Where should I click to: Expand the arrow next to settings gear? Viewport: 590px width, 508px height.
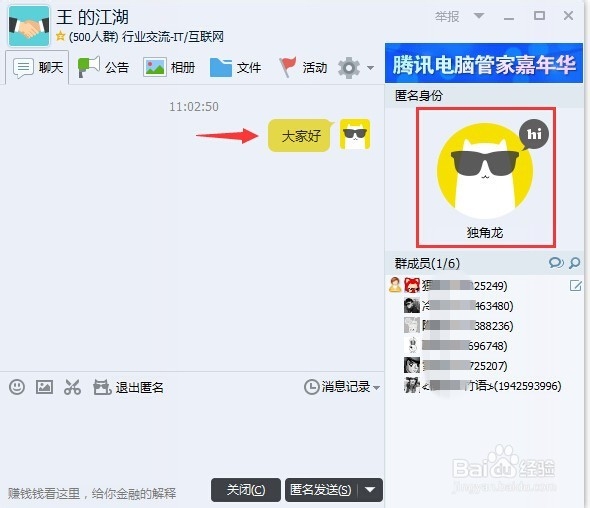pyautogui.click(x=370, y=68)
